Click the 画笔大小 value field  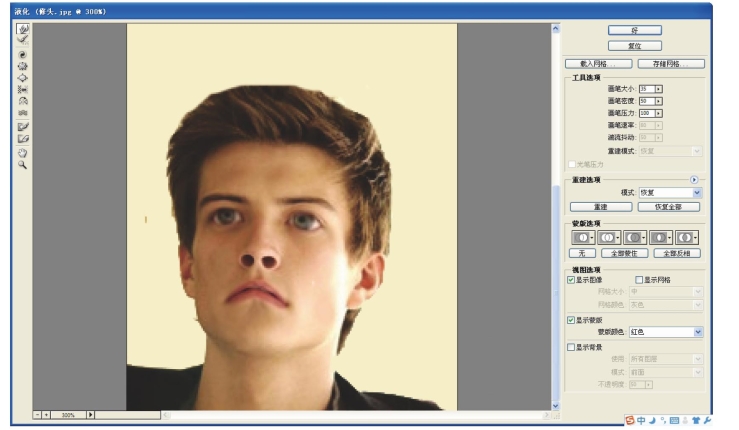pos(647,89)
